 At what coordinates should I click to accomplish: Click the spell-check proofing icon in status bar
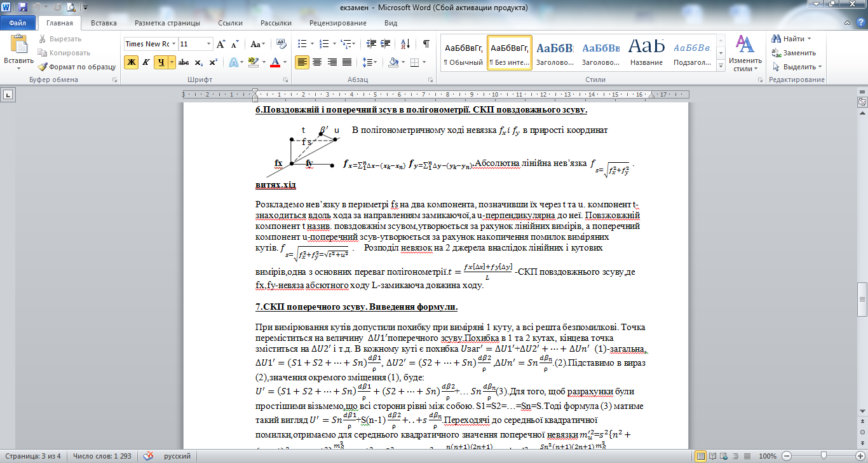pyautogui.click(x=149, y=456)
